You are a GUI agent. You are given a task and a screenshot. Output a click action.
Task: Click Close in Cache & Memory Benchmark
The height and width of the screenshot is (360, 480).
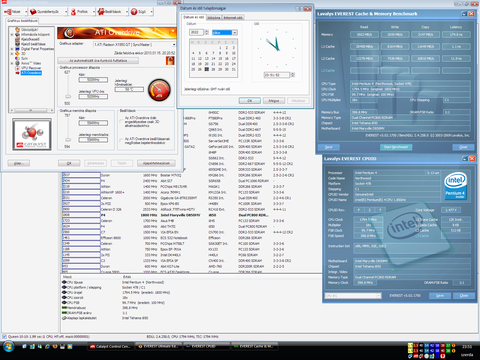tap(463, 147)
